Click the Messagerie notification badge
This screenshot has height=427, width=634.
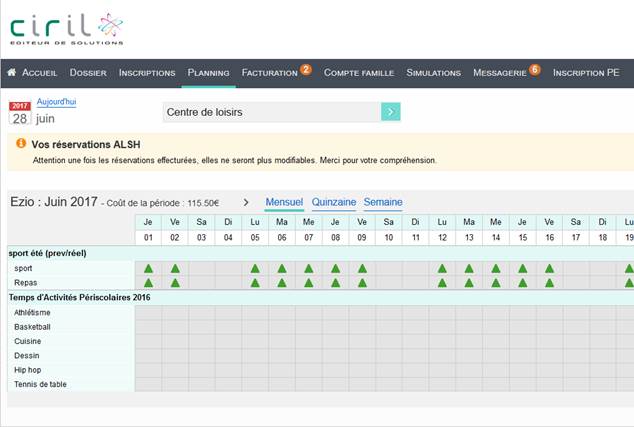(535, 69)
